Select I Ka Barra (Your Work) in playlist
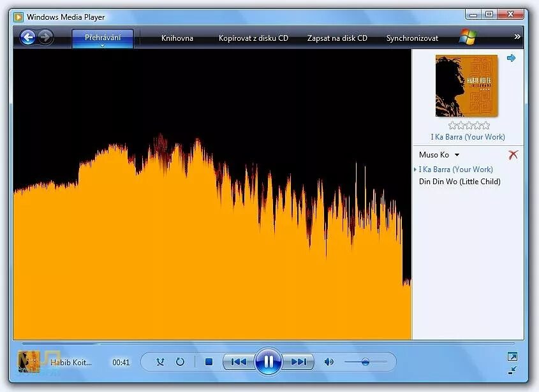The image size is (539, 392). point(456,170)
